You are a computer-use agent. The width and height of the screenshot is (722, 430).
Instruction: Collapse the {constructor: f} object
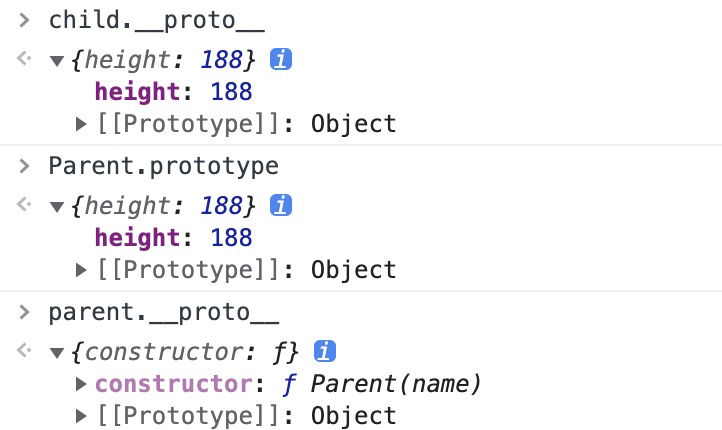[x=57, y=352]
